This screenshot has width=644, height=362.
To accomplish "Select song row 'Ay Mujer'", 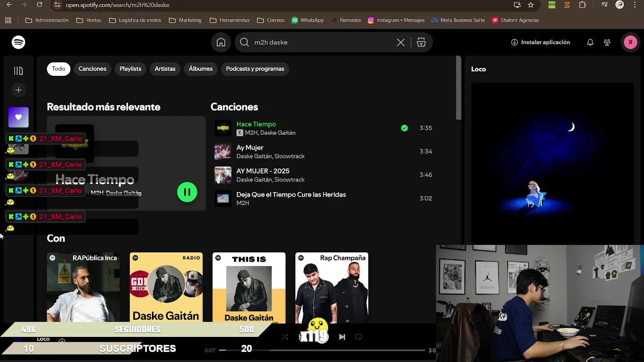I will click(324, 151).
